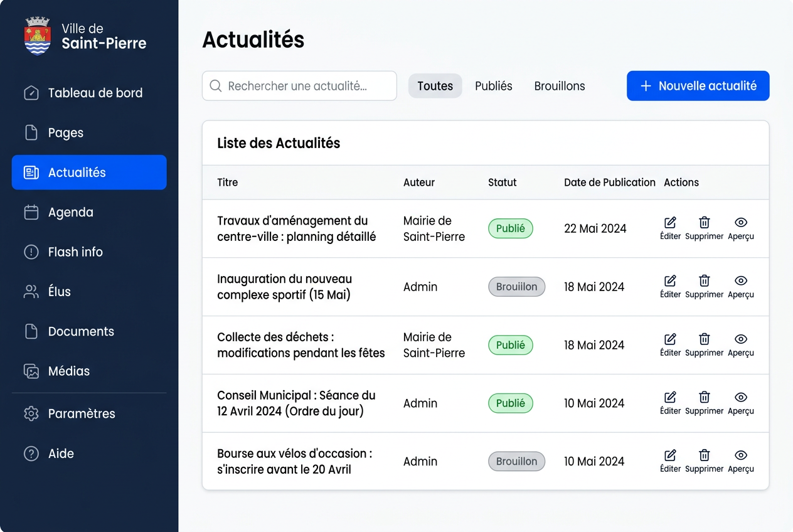Edit the Inauguration du nouveau complexe article

point(670,287)
